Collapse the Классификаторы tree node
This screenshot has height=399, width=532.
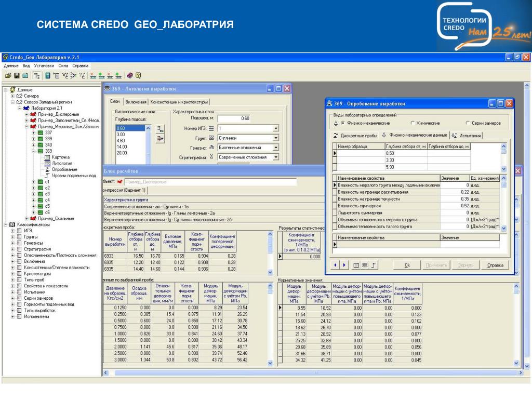coord(6,224)
